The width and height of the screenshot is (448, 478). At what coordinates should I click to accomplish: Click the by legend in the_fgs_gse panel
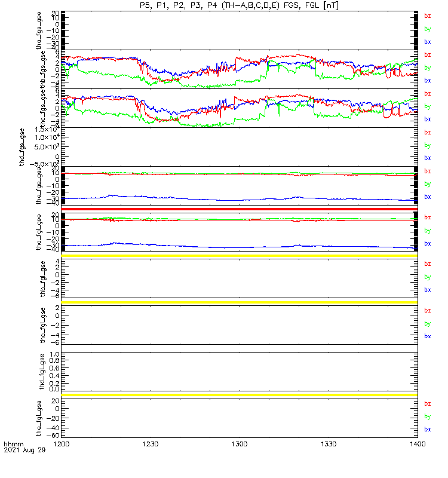[x=428, y=184]
